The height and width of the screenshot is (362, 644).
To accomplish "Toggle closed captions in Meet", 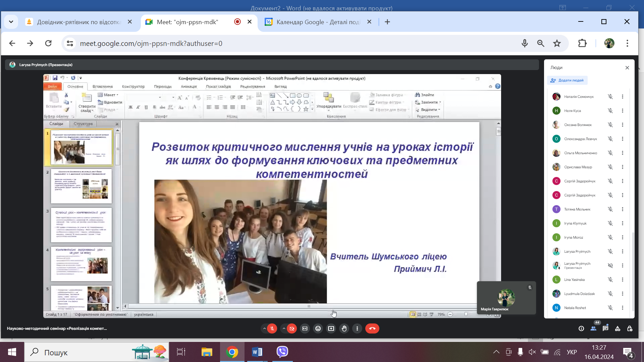I will pos(305,328).
